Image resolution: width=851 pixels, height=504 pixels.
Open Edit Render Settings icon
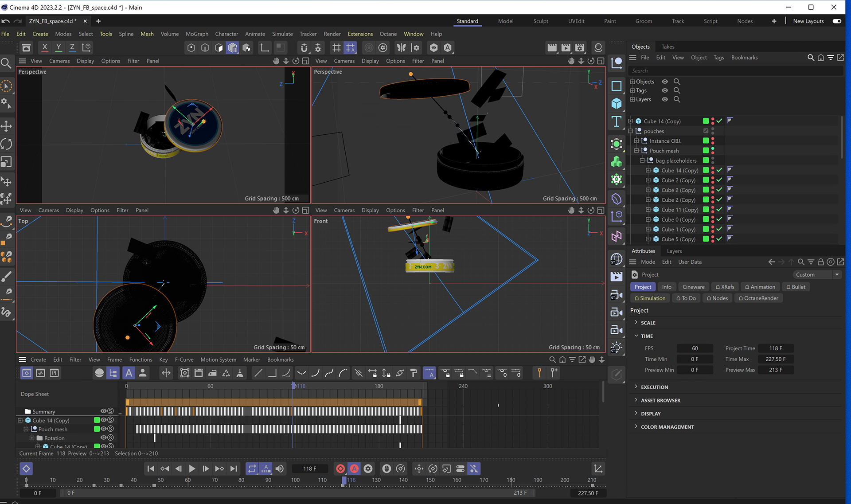pos(580,47)
